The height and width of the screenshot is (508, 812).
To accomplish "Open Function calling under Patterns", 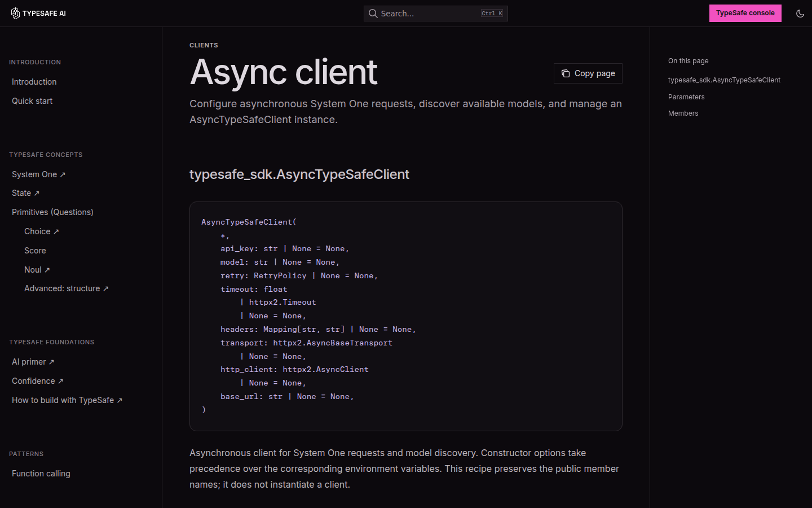I will (41, 474).
